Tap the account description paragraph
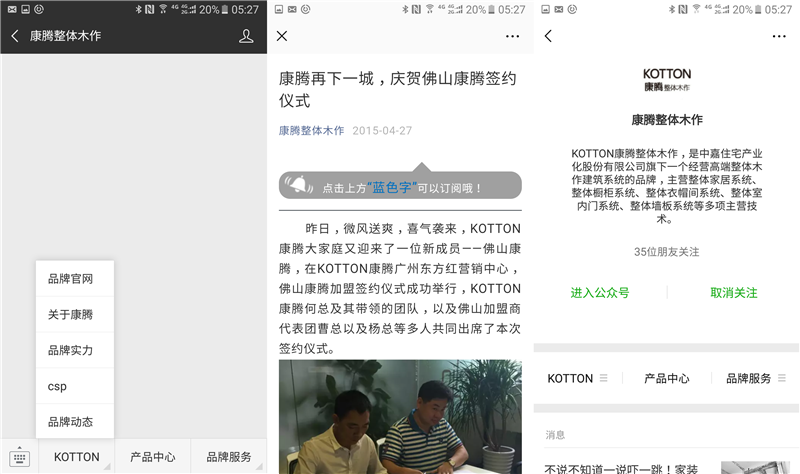This screenshot has height=474, width=800. pyautogui.click(x=666, y=186)
